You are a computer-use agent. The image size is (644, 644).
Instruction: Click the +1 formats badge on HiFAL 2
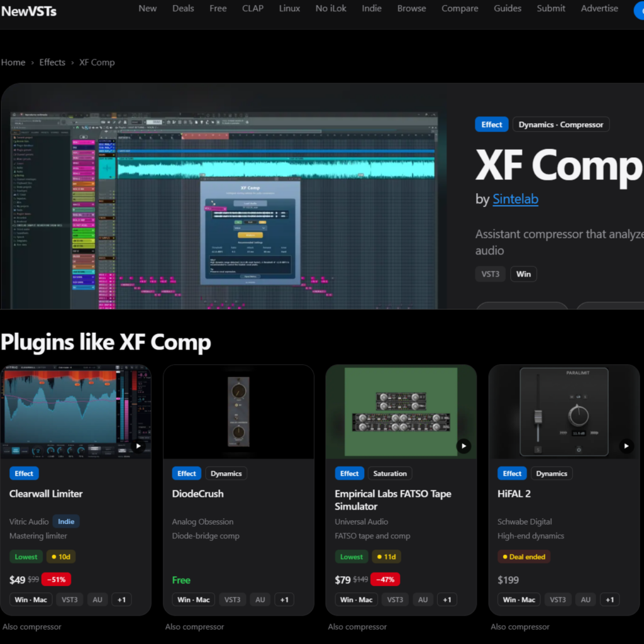tap(610, 599)
